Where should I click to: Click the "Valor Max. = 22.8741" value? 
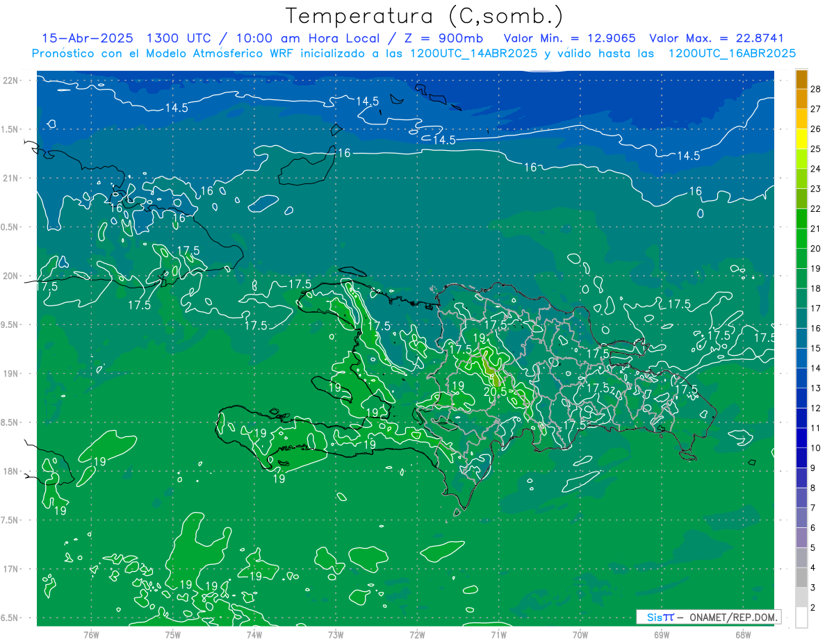tap(716, 38)
